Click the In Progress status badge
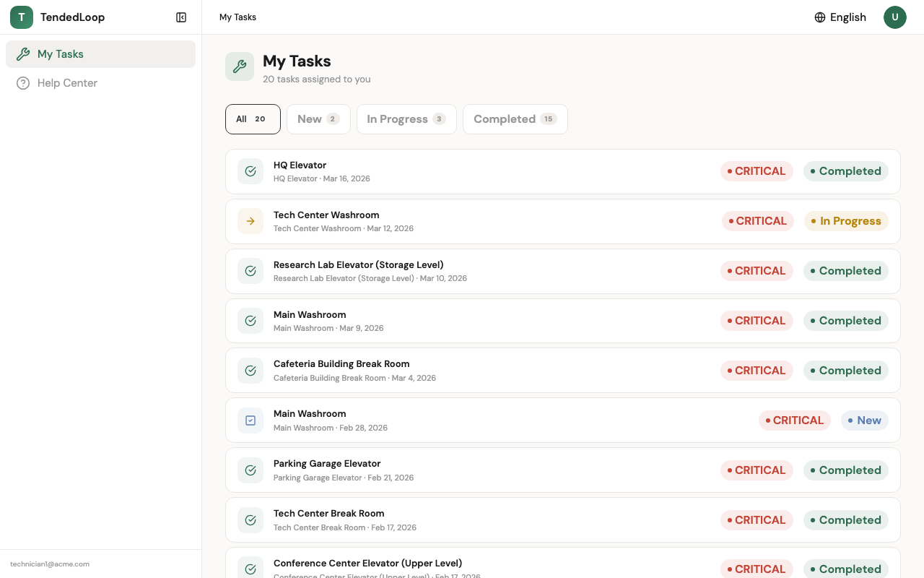 coord(846,221)
